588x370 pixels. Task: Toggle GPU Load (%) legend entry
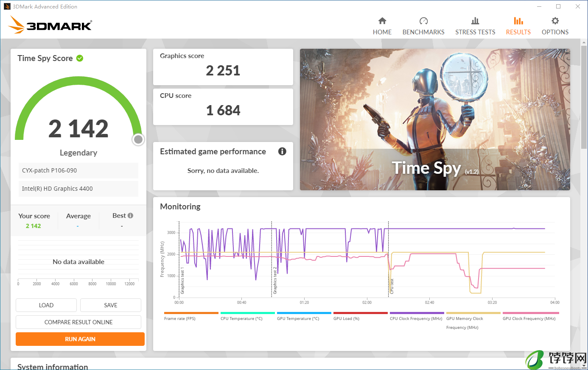pos(361,316)
